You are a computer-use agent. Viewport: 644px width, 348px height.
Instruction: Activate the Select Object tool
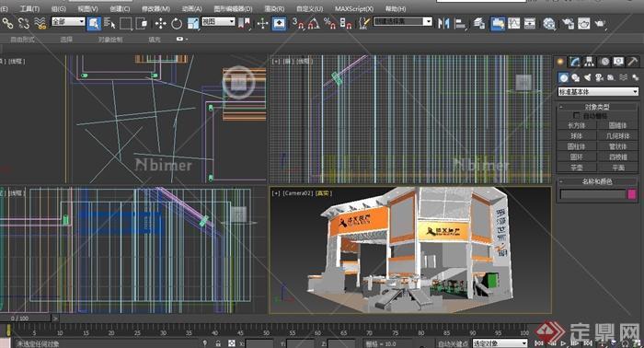click(x=94, y=23)
